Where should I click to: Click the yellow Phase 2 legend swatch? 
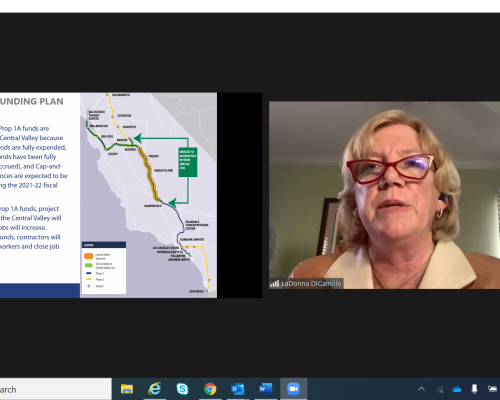pos(89,279)
